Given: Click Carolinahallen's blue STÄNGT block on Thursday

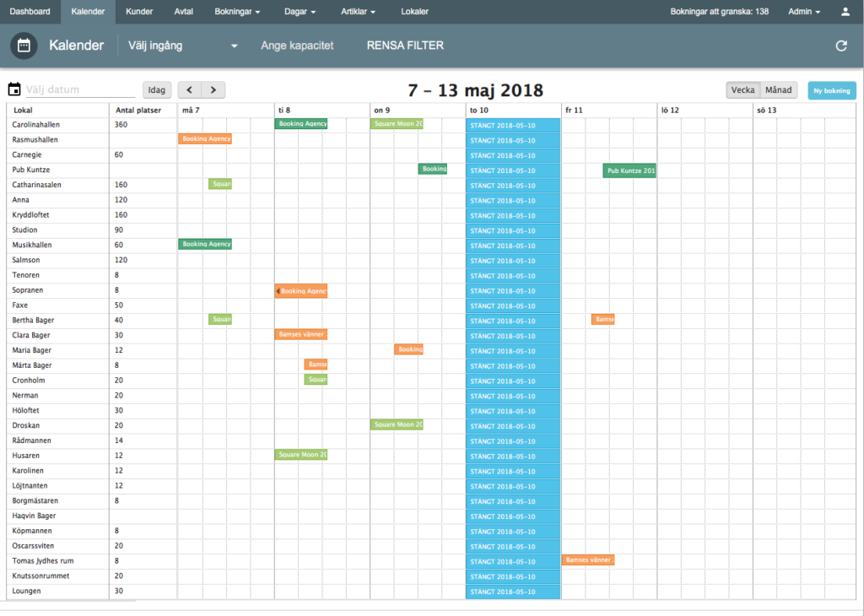Looking at the screenshot, I should (x=513, y=125).
